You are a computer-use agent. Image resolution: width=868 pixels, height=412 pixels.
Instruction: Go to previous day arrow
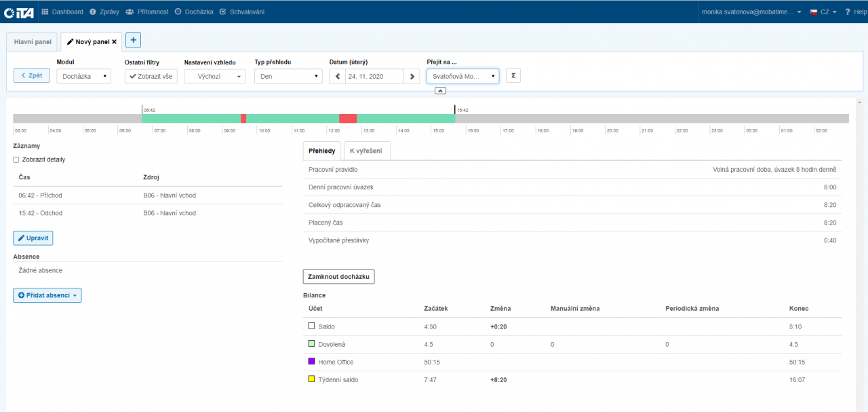tap(337, 77)
